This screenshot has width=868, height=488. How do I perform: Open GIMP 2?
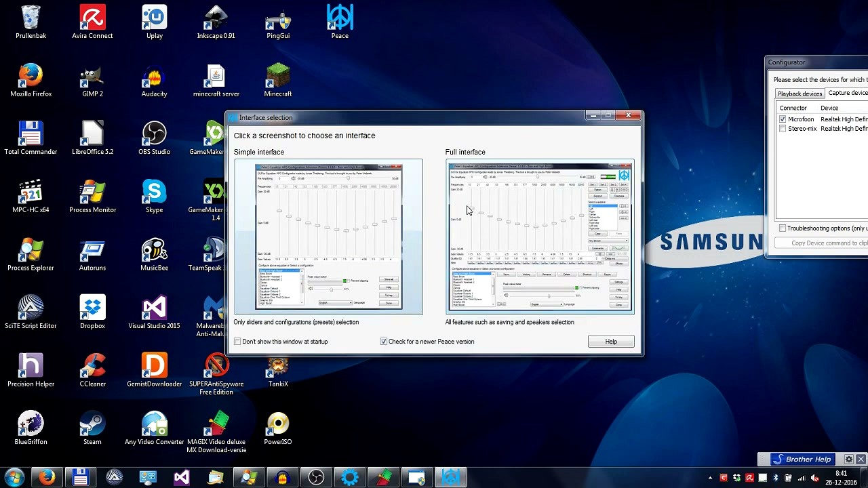(x=92, y=77)
